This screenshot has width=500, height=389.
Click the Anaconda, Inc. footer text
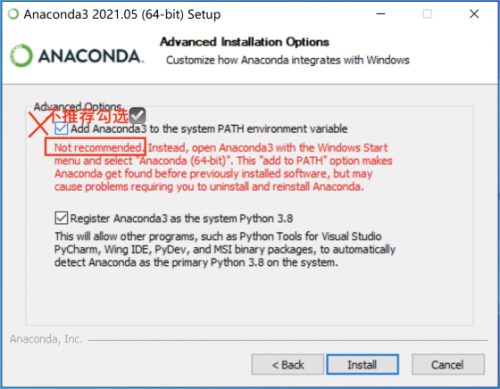pyautogui.click(x=46, y=339)
